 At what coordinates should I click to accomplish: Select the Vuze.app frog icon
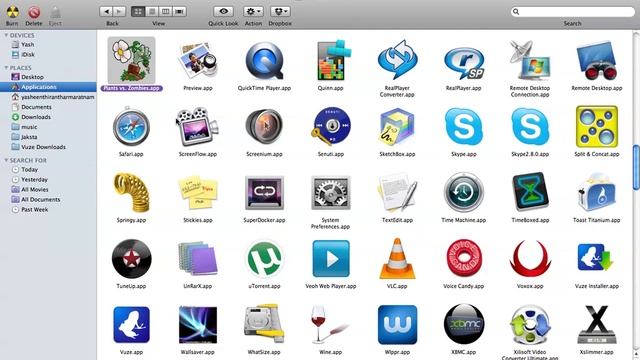(131, 325)
